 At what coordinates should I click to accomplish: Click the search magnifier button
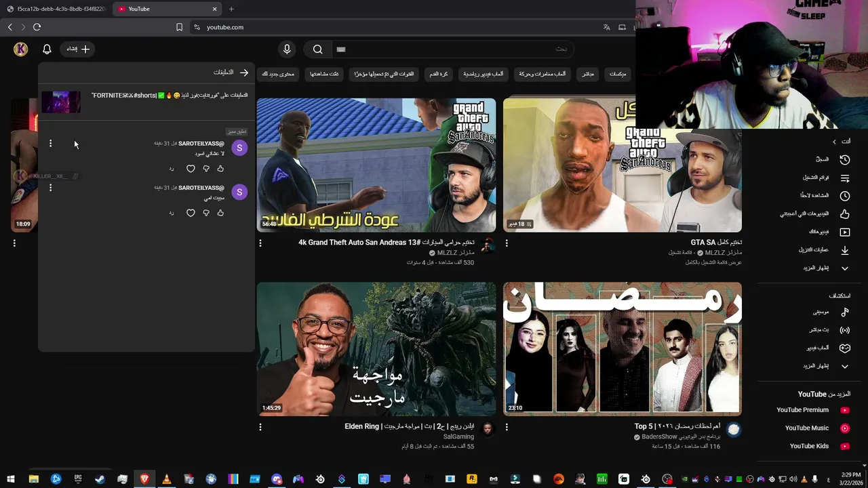click(x=317, y=49)
